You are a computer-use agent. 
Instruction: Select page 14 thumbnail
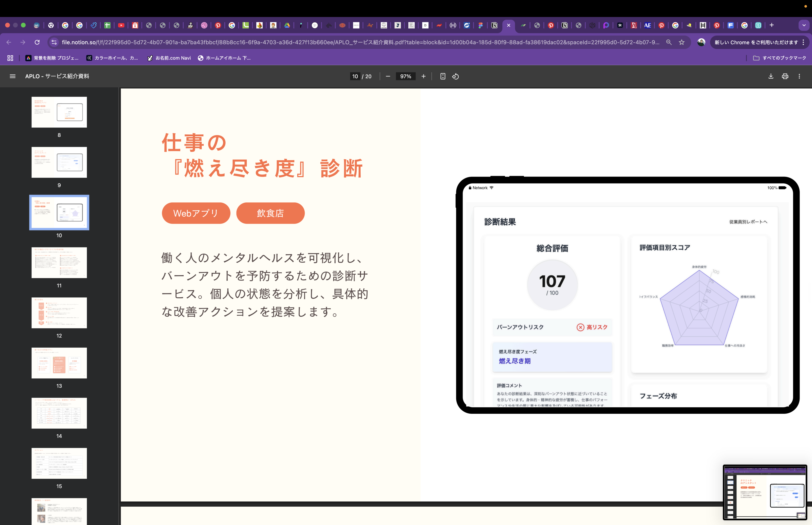[59, 413]
